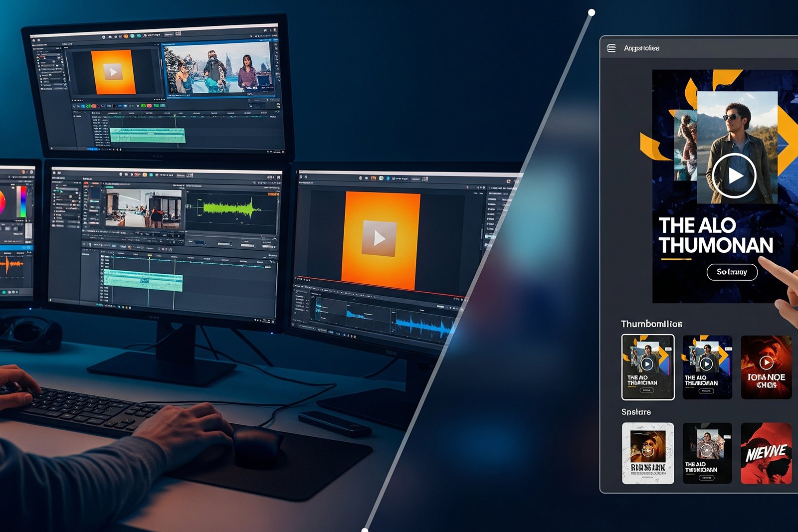Click the pill-shaped button below THE ALO THUMONAN title
The width and height of the screenshot is (798, 532).
pos(732,272)
